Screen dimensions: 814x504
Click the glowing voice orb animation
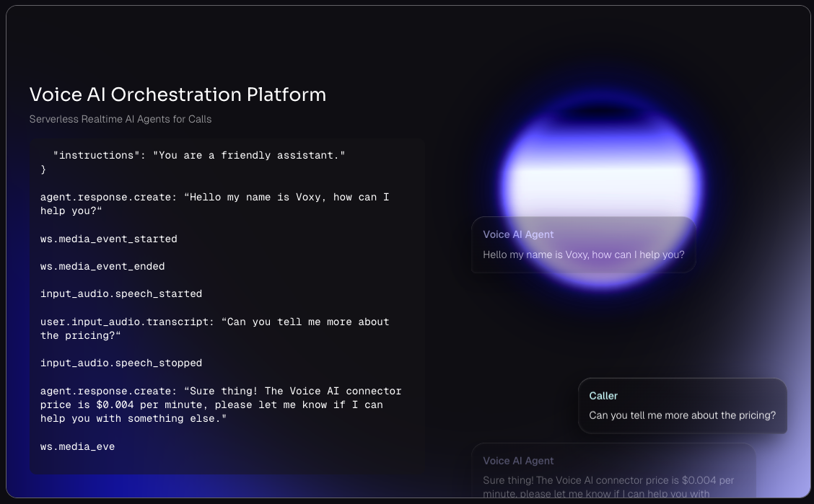(x=602, y=187)
